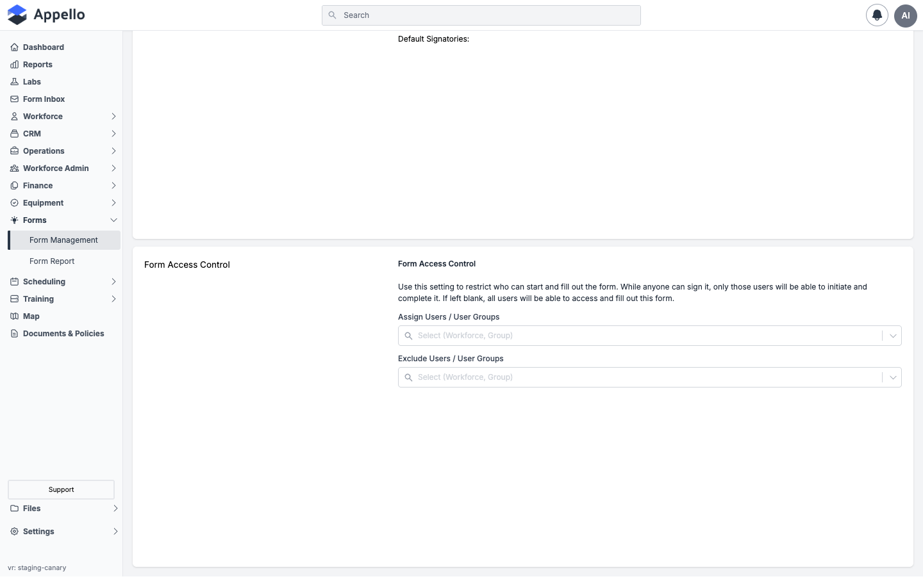The height and width of the screenshot is (588, 923).
Task: Focus the top Search field
Action: click(481, 15)
